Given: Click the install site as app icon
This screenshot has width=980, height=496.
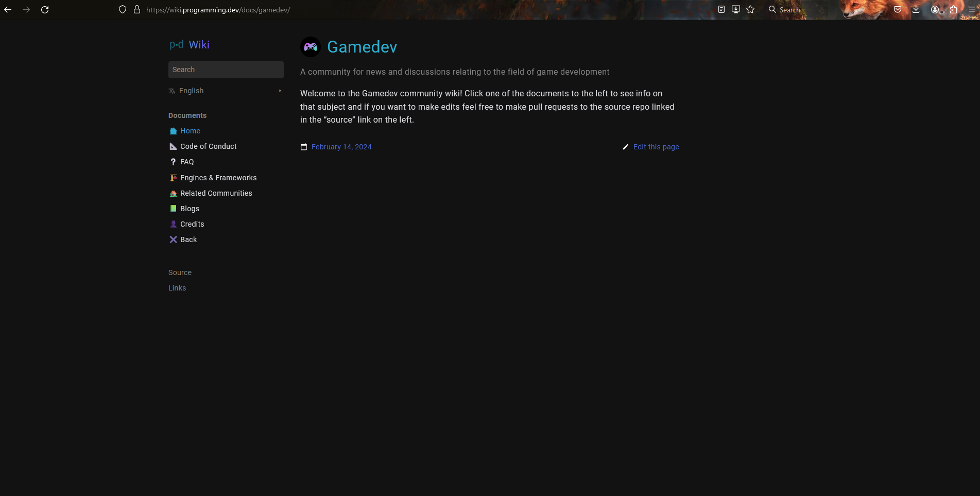Looking at the screenshot, I should (x=736, y=9).
